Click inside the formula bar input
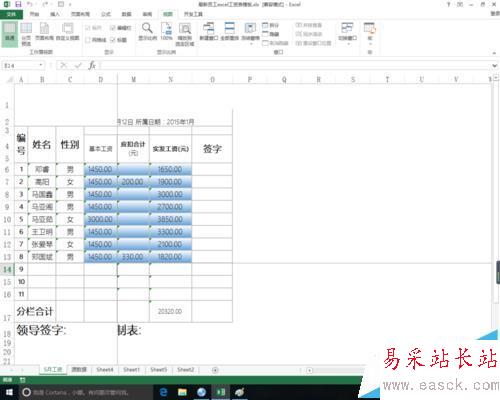Image resolution: width=500 pixels, height=400 pixels. pos(295,65)
